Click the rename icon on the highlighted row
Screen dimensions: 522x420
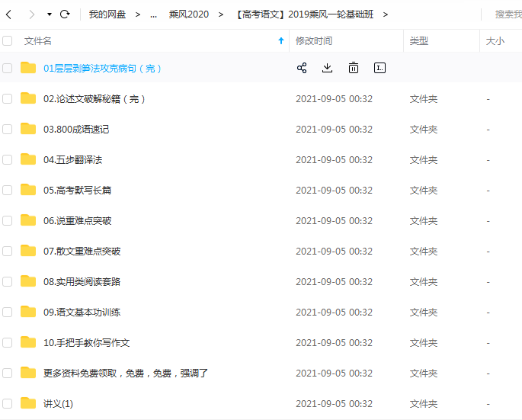[379, 68]
